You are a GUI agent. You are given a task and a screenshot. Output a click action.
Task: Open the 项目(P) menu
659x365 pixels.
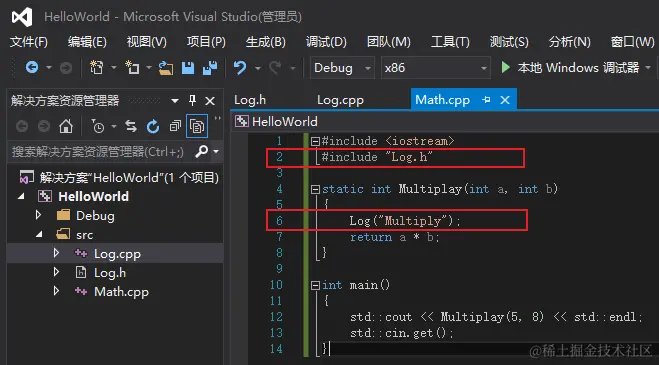206,42
